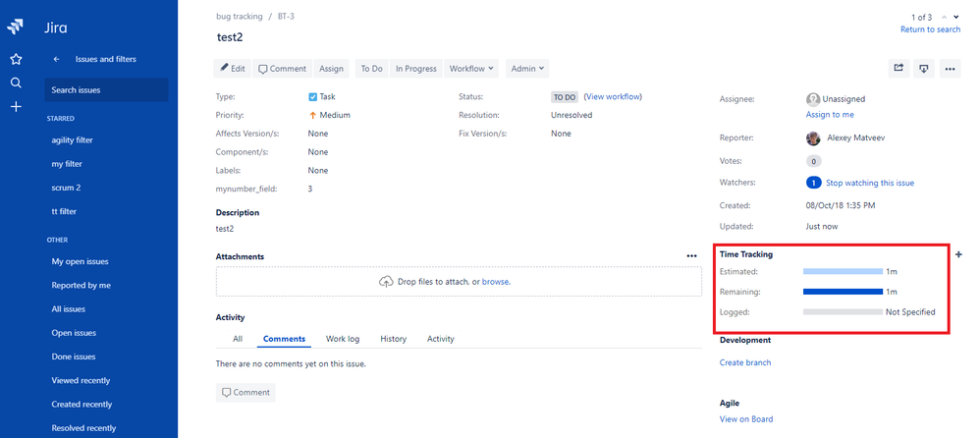The width and height of the screenshot is (980, 438).
Task: Open the scrum 2 filter
Action: point(66,188)
